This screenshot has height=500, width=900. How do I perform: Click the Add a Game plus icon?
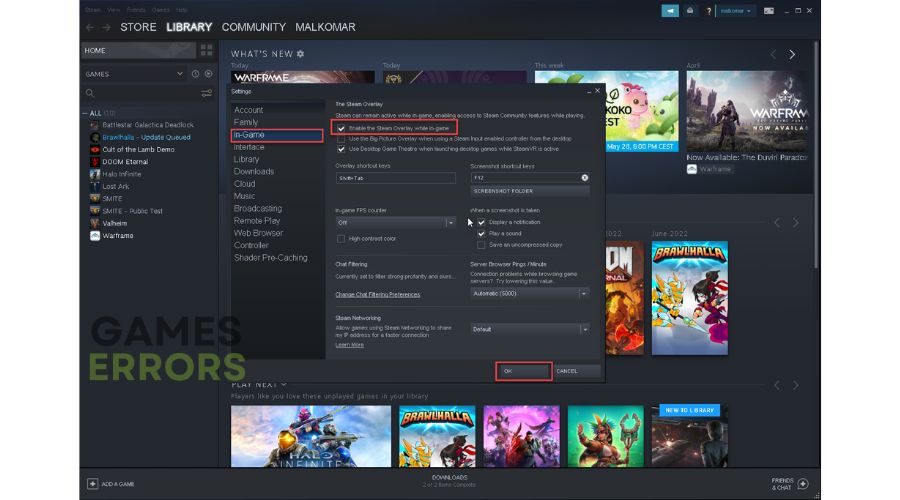coord(92,484)
